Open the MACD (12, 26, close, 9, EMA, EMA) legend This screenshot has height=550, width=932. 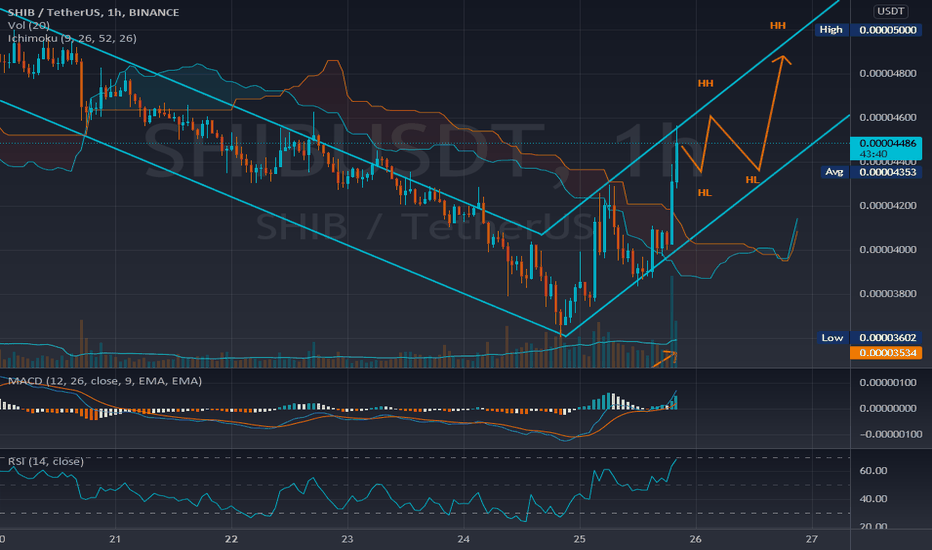[x=105, y=381]
